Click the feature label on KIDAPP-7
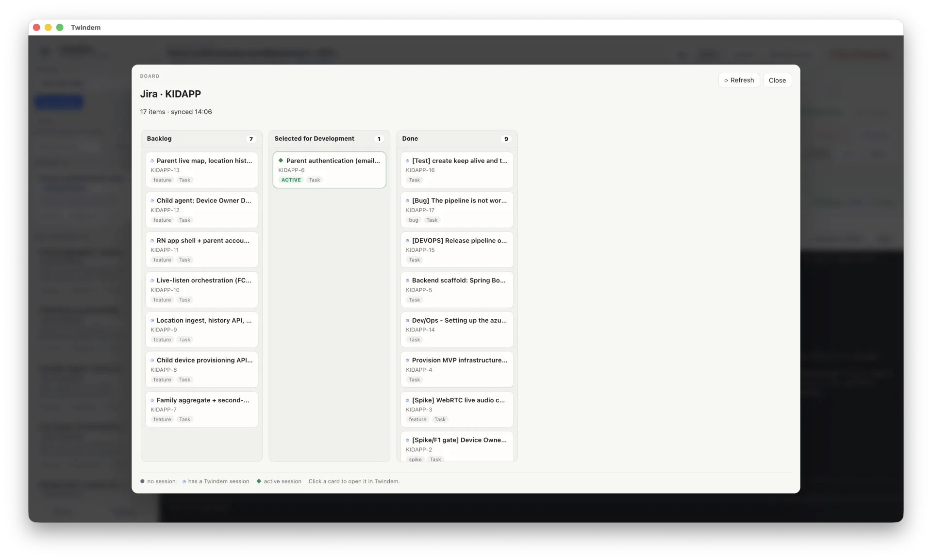The height and width of the screenshot is (560, 932). [162, 419]
